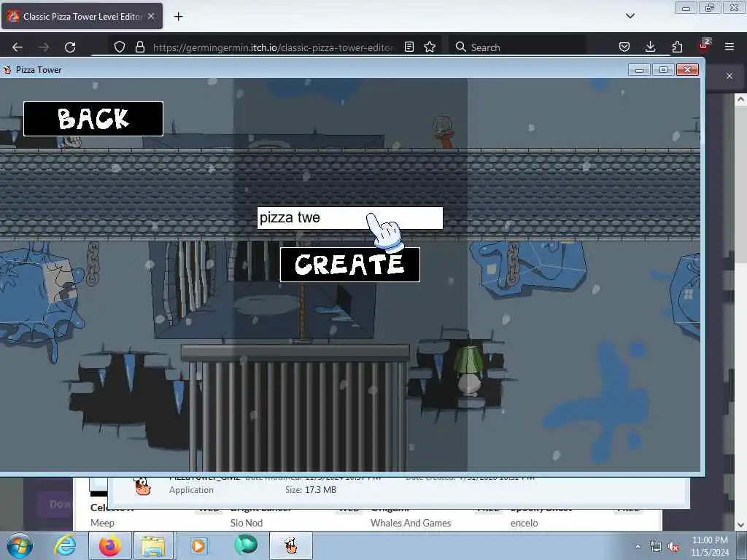747x560 pixels.
Task: Open the browser Downloads panel
Action: 650,47
